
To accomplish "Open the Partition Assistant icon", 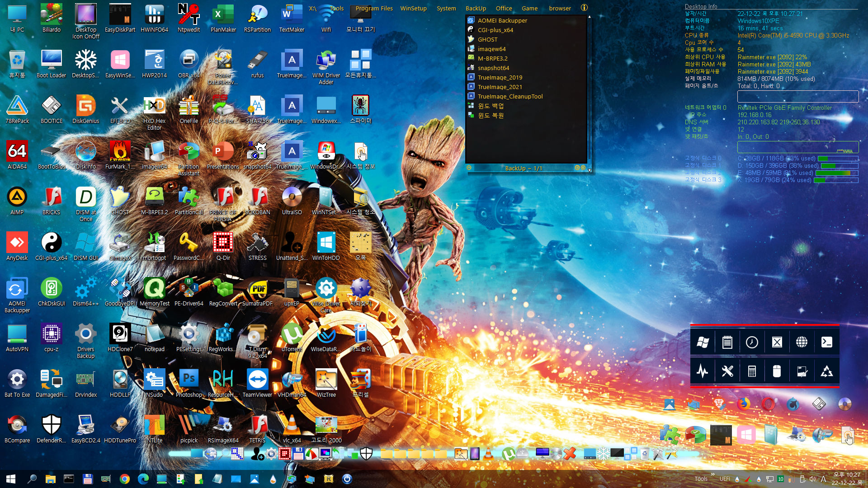I will (189, 158).
